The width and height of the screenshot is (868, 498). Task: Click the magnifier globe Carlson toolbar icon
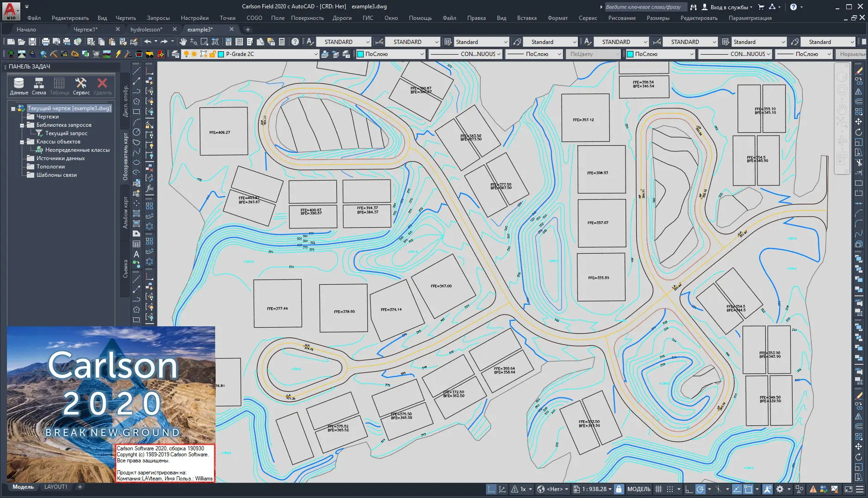point(43,54)
